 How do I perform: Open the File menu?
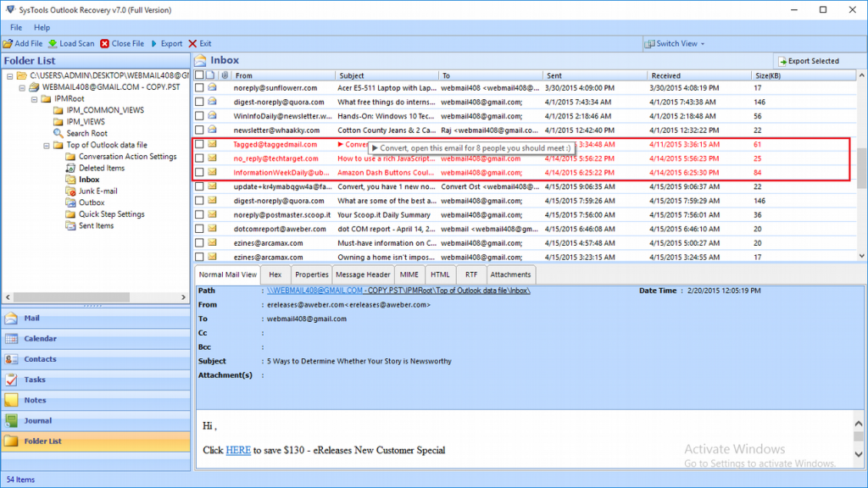pyautogui.click(x=14, y=26)
